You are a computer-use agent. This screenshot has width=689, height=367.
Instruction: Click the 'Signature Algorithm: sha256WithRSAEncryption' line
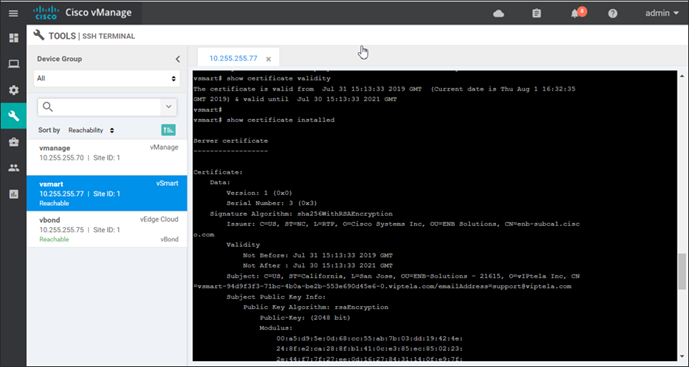301,214
